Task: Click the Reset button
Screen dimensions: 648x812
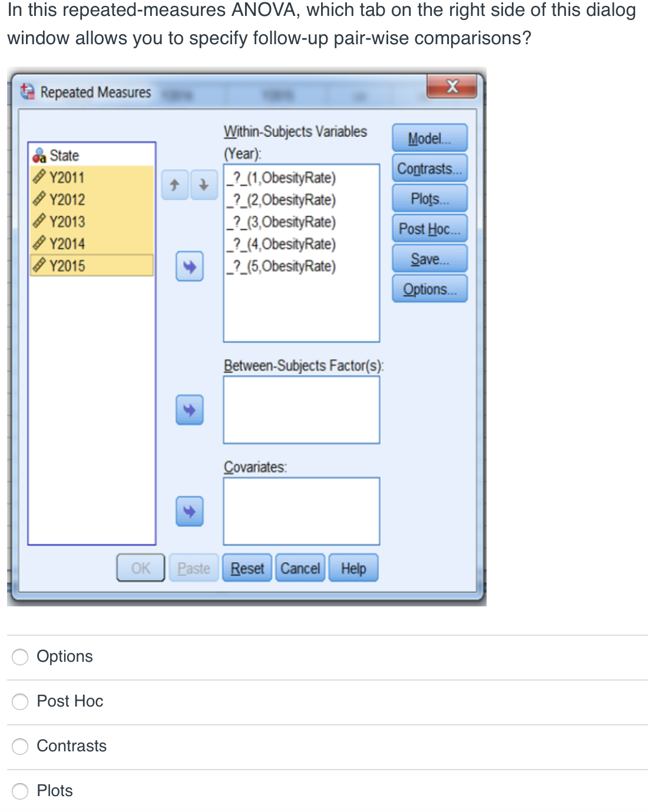Action: 247,567
